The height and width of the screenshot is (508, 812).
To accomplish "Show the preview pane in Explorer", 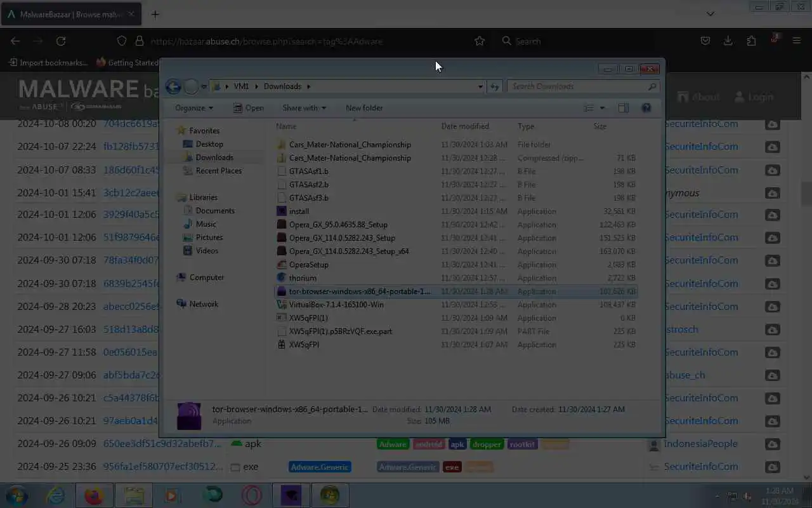I will pyautogui.click(x=624, y=108).
